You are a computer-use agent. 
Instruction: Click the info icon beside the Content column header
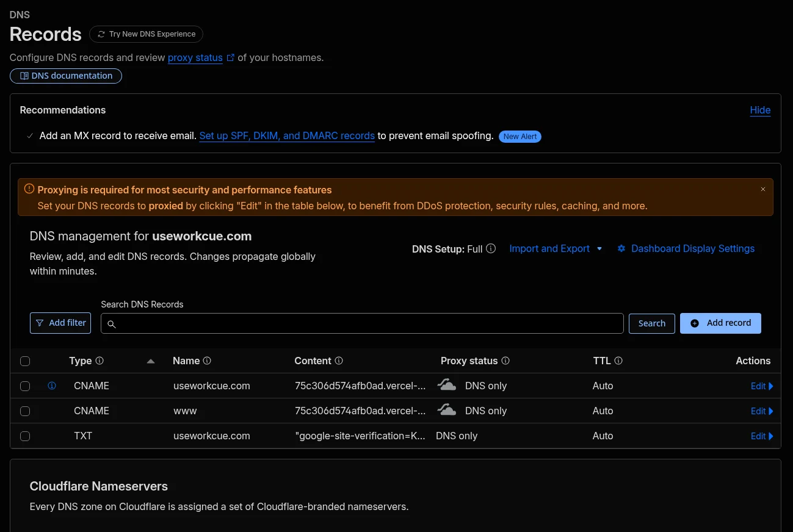click(x=339, y=361)
